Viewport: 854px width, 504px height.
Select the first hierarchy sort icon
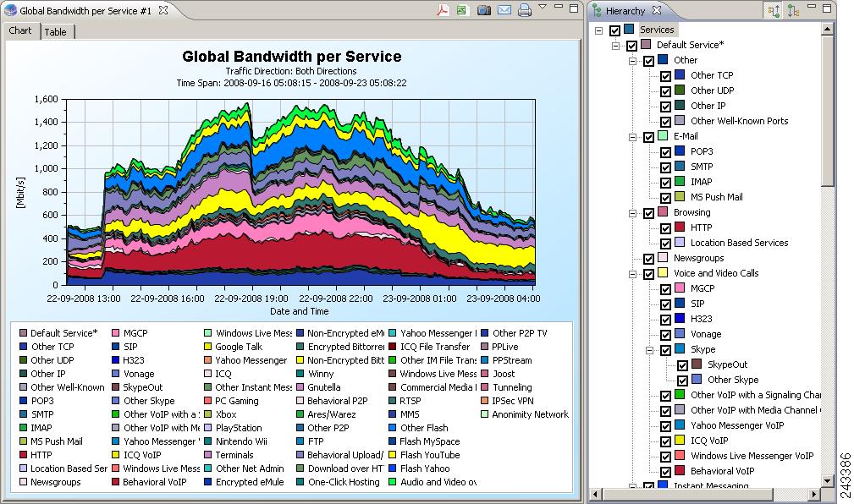pos(773,10)
